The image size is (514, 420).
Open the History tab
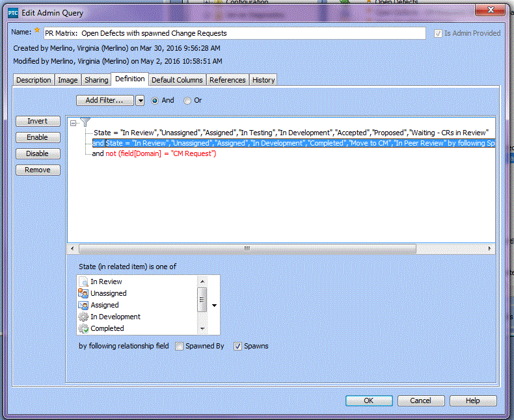point(264,80)
